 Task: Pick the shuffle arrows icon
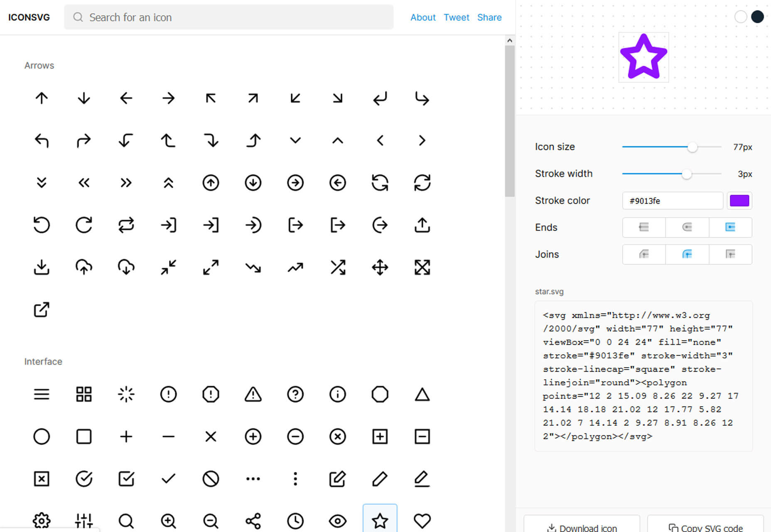(338, 267)
